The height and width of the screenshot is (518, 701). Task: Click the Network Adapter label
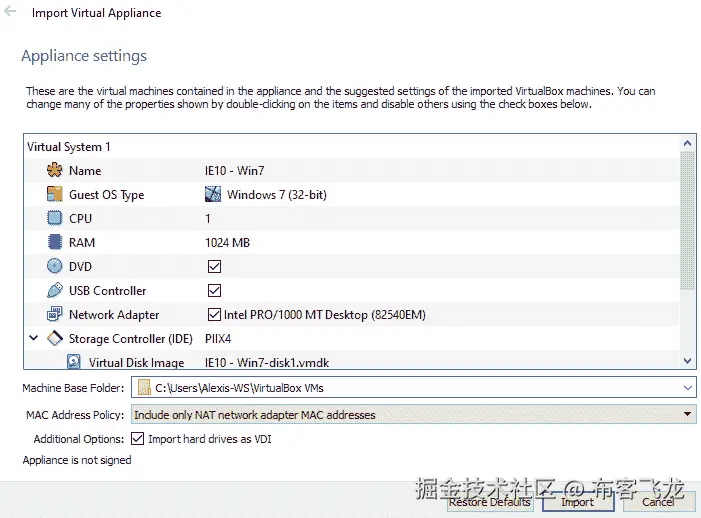tap(114, 315)
